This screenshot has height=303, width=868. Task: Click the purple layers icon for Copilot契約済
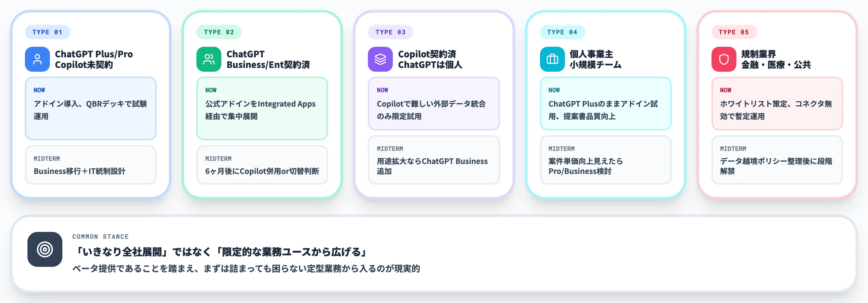point(380,59)
